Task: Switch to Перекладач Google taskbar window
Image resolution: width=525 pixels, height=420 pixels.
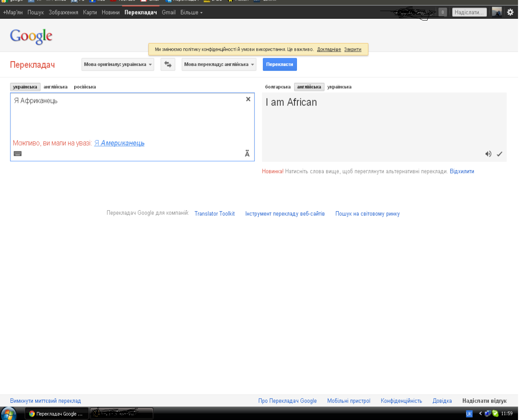Action: (57, 413)
